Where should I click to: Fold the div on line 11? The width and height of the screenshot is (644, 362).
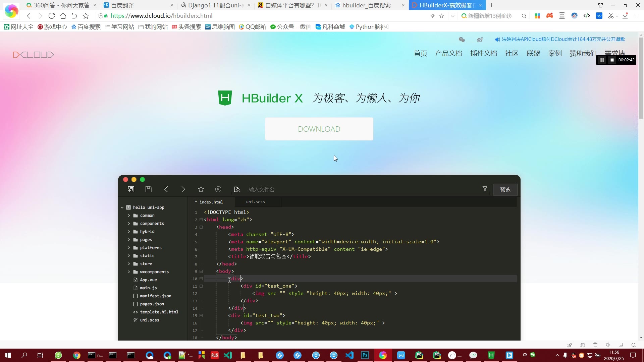click(x=201, y=286)
